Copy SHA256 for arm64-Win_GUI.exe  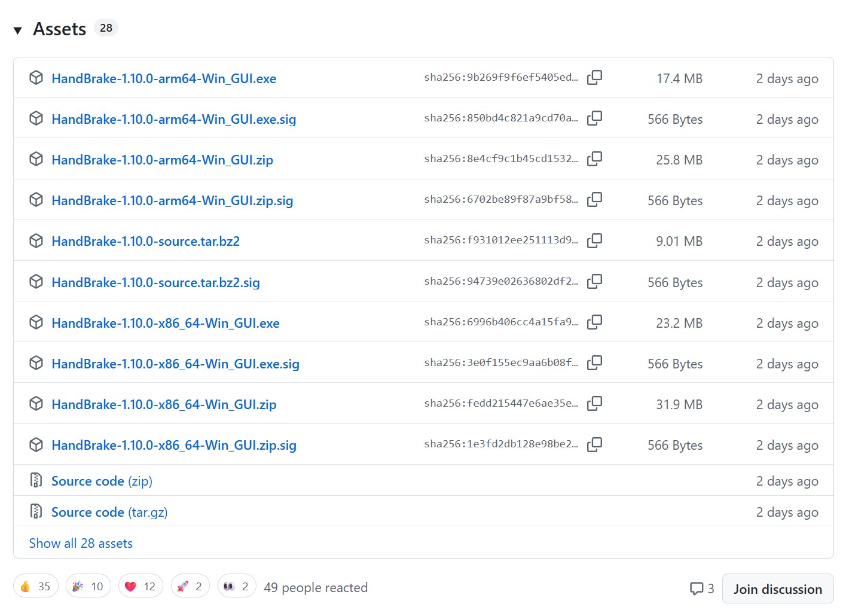594,78
